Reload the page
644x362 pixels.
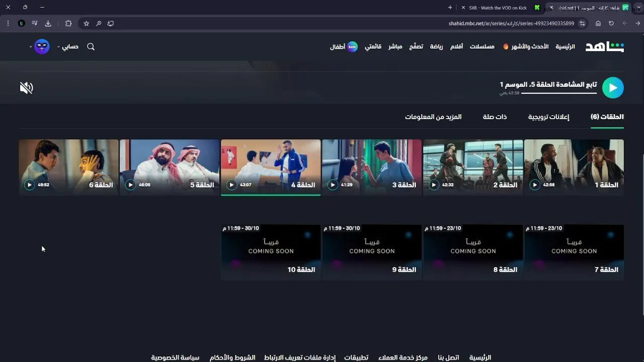(611, 23)
